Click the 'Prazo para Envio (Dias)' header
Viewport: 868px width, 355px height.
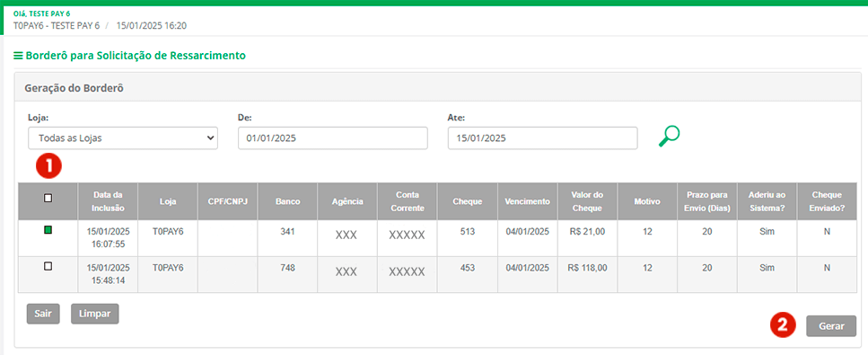707,201
